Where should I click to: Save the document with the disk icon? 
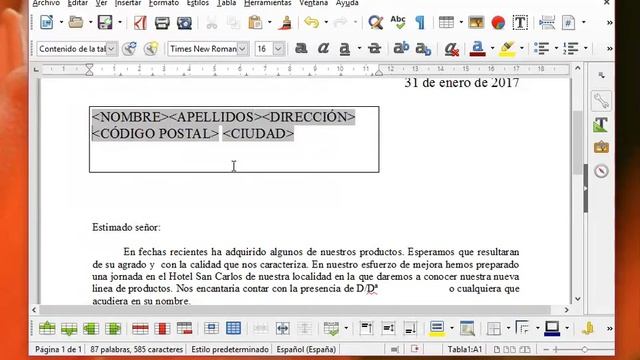105,22
